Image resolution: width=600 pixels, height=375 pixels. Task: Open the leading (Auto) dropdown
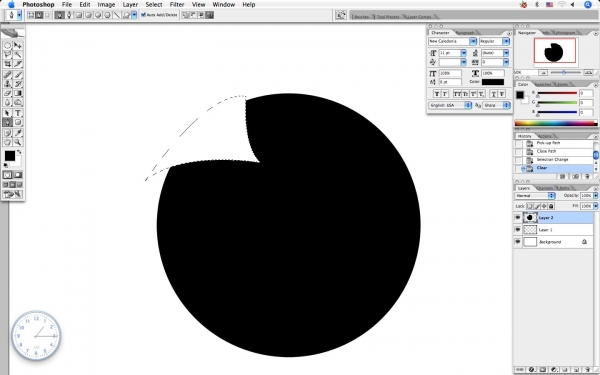pyautogui.click(x=506, y=53)
